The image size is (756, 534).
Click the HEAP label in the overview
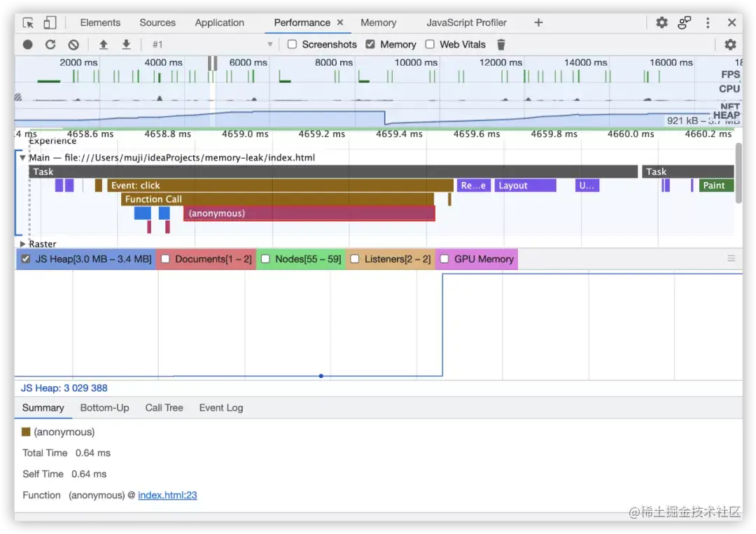726,115
